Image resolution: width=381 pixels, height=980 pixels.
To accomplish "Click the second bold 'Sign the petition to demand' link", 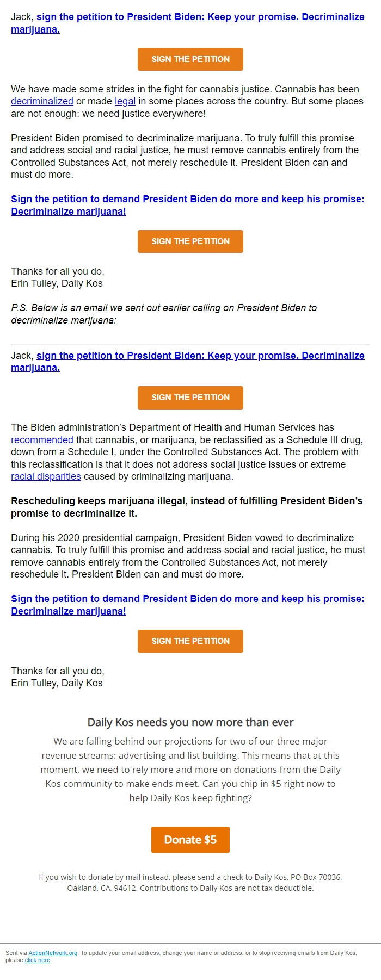I will [x=187, y=598].
